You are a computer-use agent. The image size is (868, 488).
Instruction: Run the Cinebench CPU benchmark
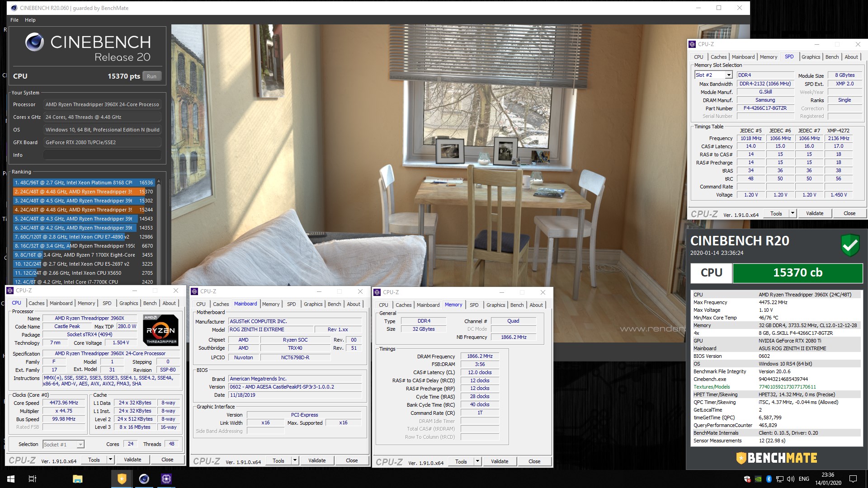(152, 76)
